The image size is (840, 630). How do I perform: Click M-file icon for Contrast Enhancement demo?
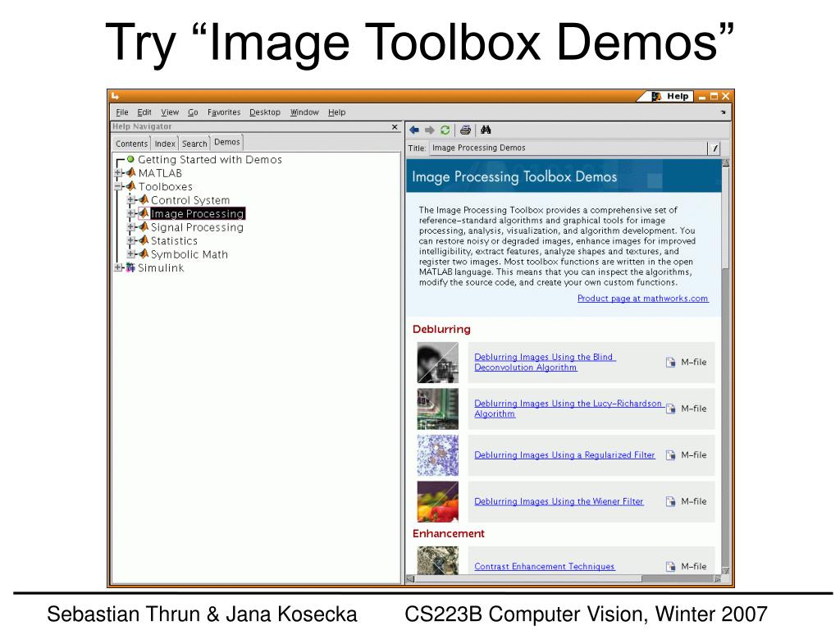[670, 566]
